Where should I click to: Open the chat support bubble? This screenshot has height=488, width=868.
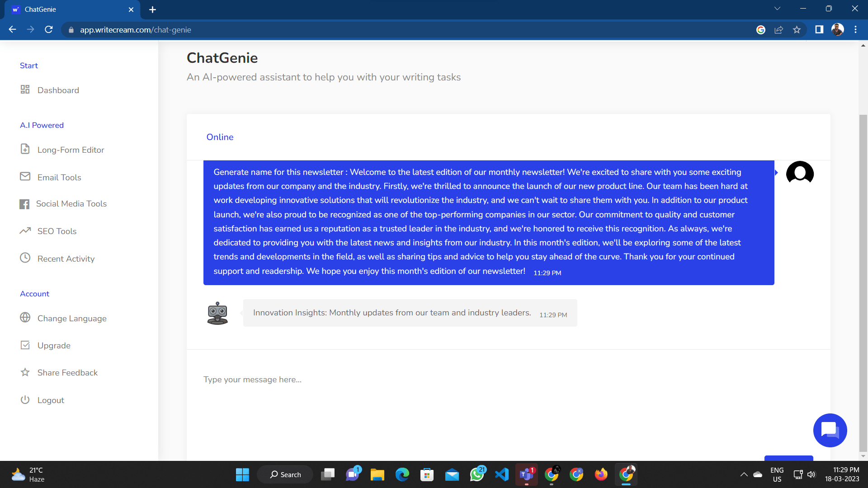(x=830, y=430)
